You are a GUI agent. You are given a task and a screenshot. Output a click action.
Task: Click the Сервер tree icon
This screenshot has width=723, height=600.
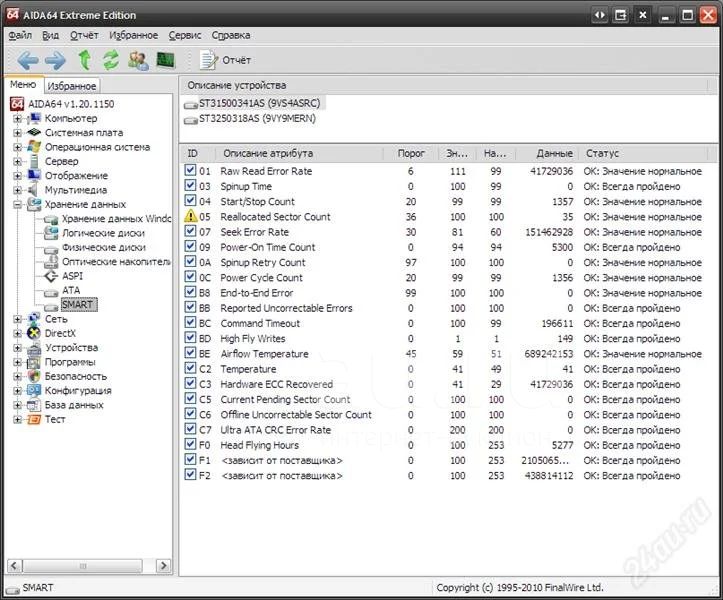[34, 161]
